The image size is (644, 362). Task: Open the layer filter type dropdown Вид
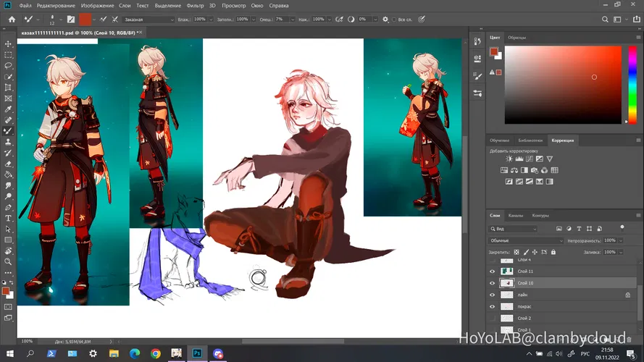pyautogui.click(x=513, y=229)
